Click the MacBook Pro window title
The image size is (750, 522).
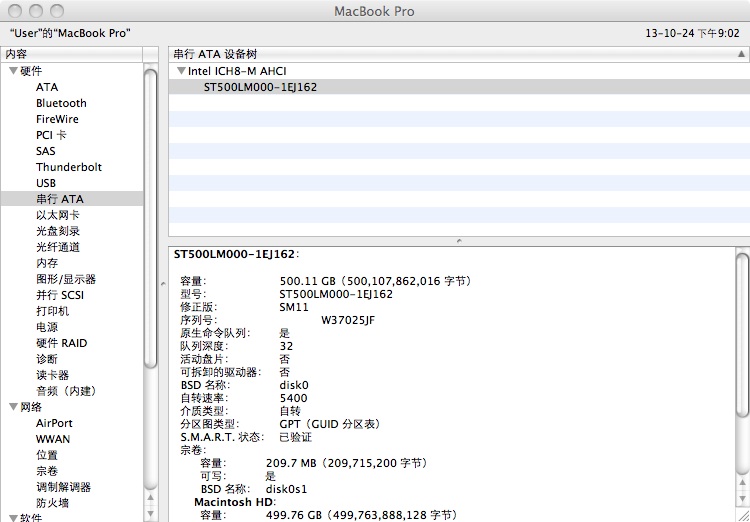[374, 11]
